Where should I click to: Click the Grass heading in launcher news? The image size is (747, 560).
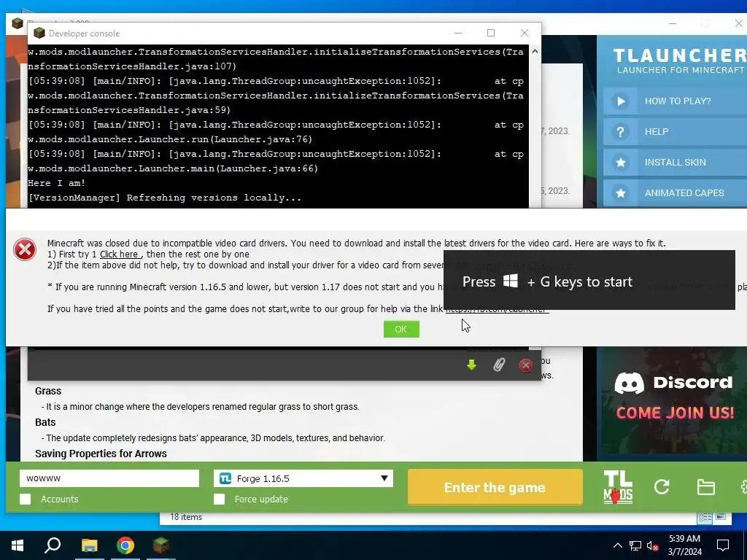(x=48, y=391)
